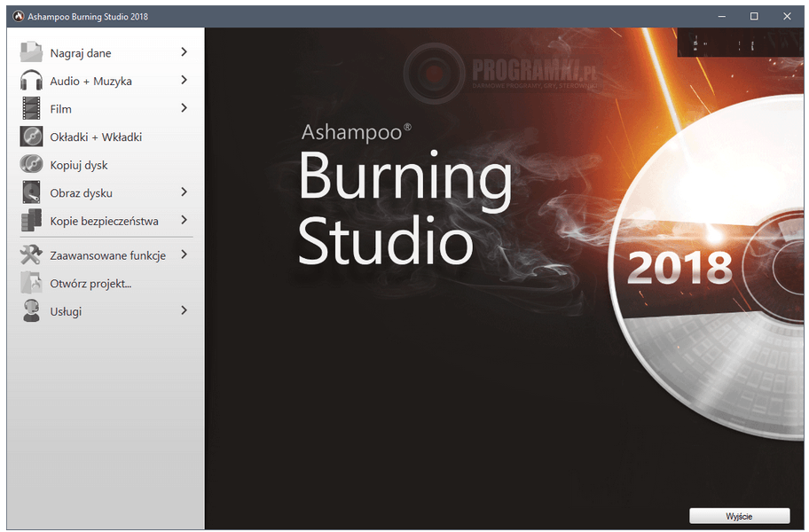Click the Wyjście exit button
Image resolution: width=809 pixels, height=532 pixels.
coord(739,515)
